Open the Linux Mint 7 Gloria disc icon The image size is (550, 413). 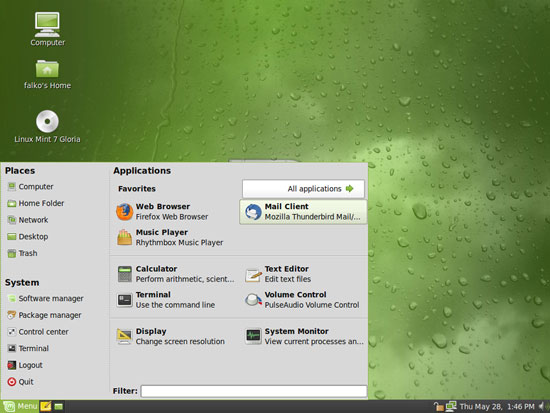click(47, 126)
